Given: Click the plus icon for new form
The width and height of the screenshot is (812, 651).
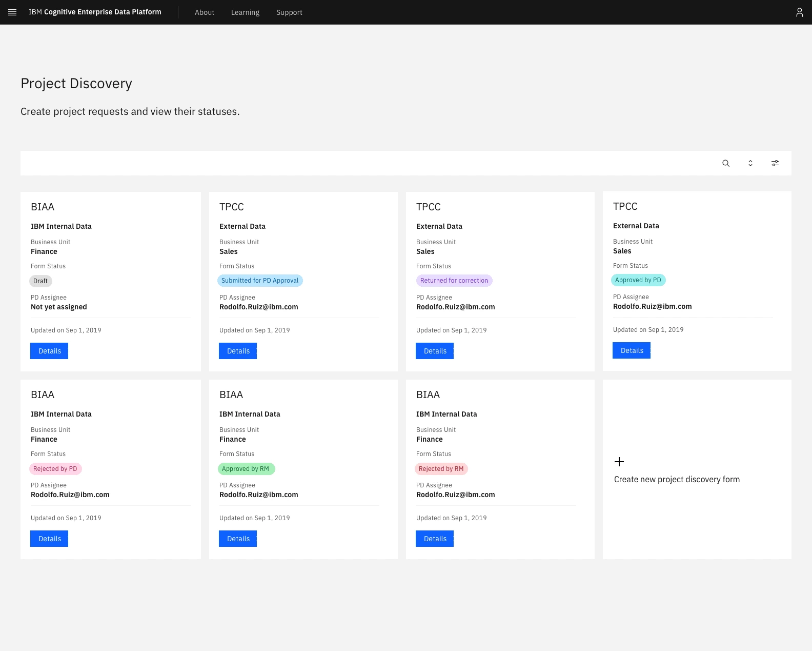Looking at the screenshot, I should (619, 462).
